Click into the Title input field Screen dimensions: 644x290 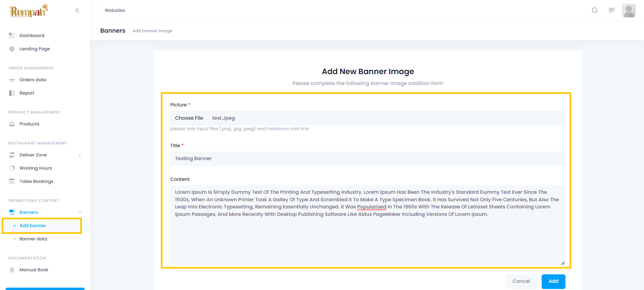367,159
